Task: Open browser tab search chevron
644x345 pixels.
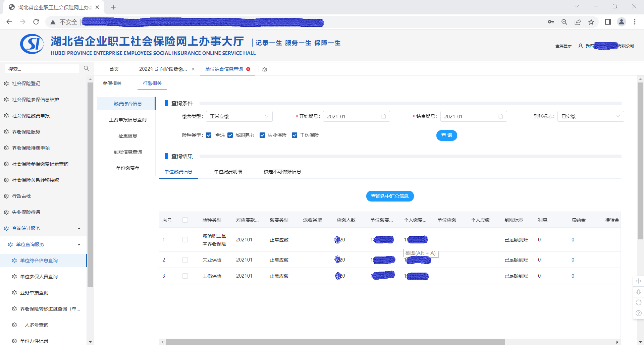Action: [x=577, y=6]
